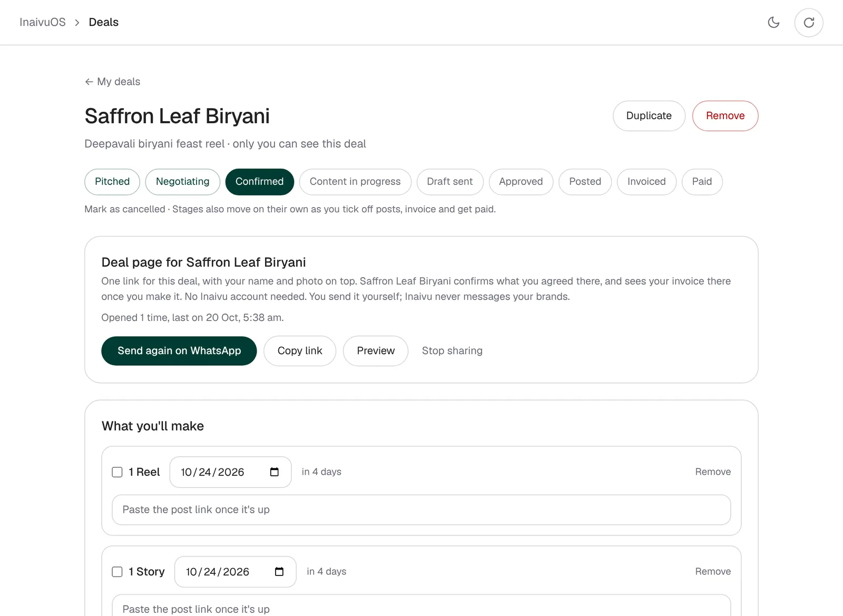The width and height of the screenshot is (843, 616).
Task: Tick the 1 Story checkbox
Action: pos(117,571)
